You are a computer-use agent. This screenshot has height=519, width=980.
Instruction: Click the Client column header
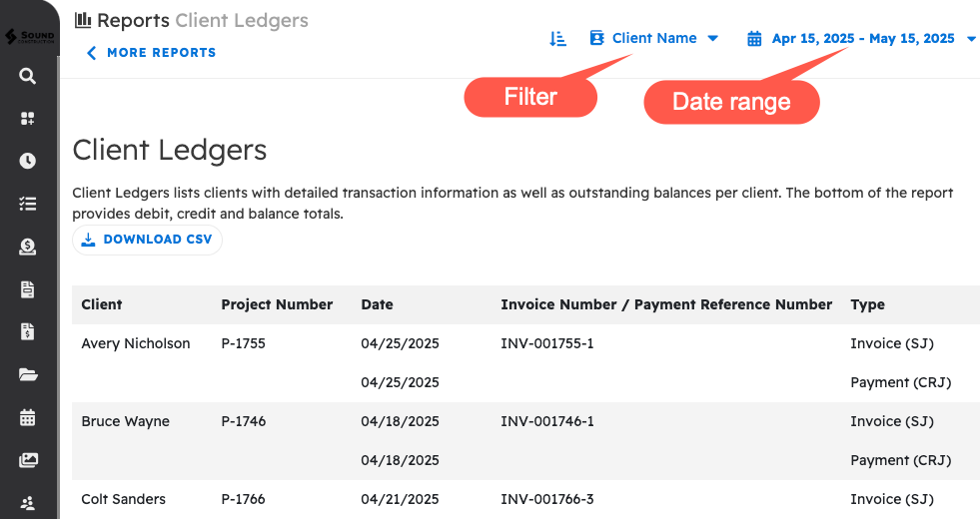[102, 304]
